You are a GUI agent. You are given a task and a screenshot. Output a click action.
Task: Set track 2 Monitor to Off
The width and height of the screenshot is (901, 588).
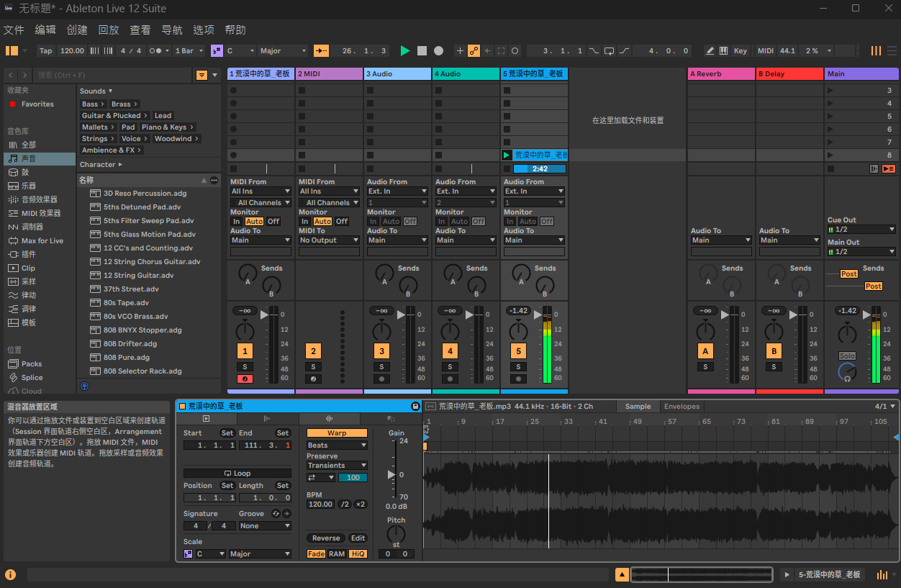(x=342, y=221)
